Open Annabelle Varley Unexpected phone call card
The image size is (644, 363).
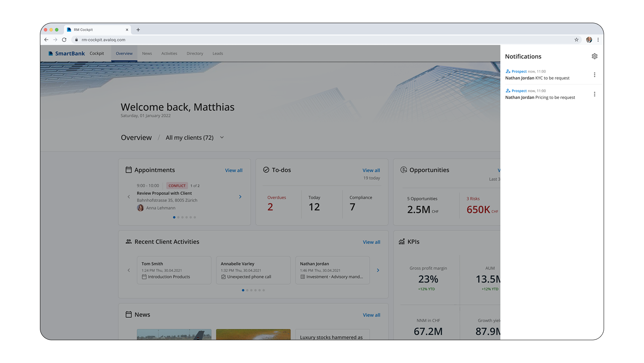253,270
